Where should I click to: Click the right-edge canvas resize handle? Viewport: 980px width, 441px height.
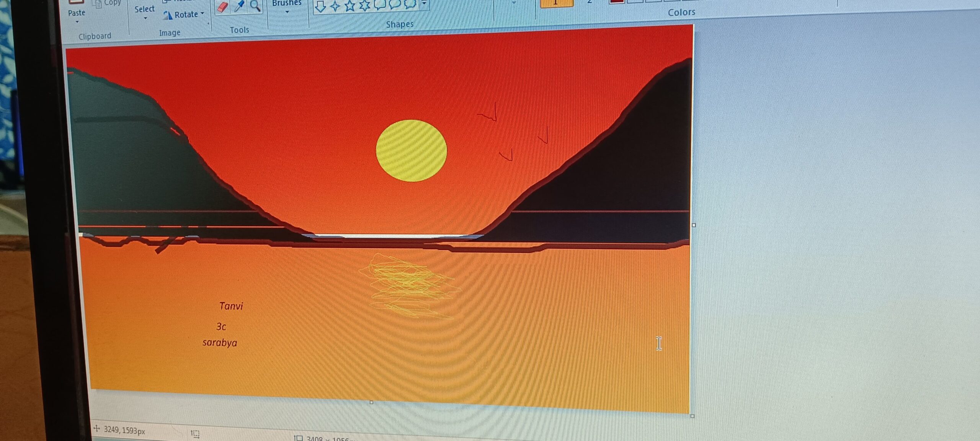[694, 225]
